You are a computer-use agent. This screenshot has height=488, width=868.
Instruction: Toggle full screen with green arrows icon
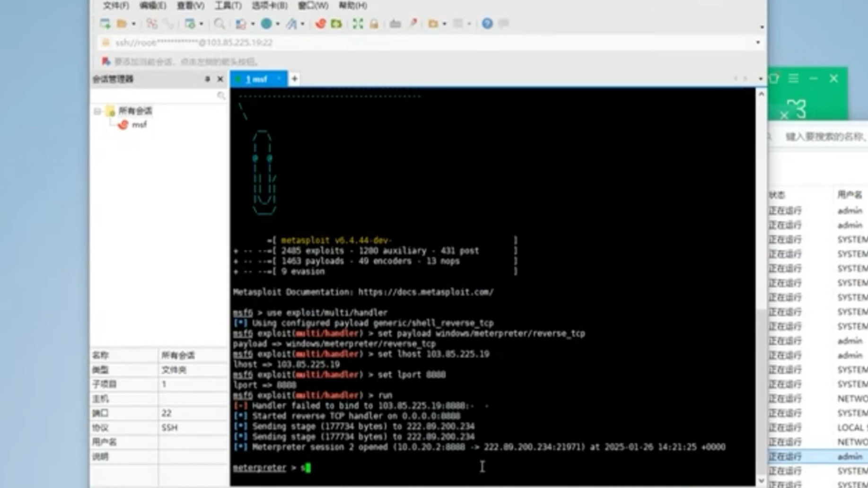358,23
